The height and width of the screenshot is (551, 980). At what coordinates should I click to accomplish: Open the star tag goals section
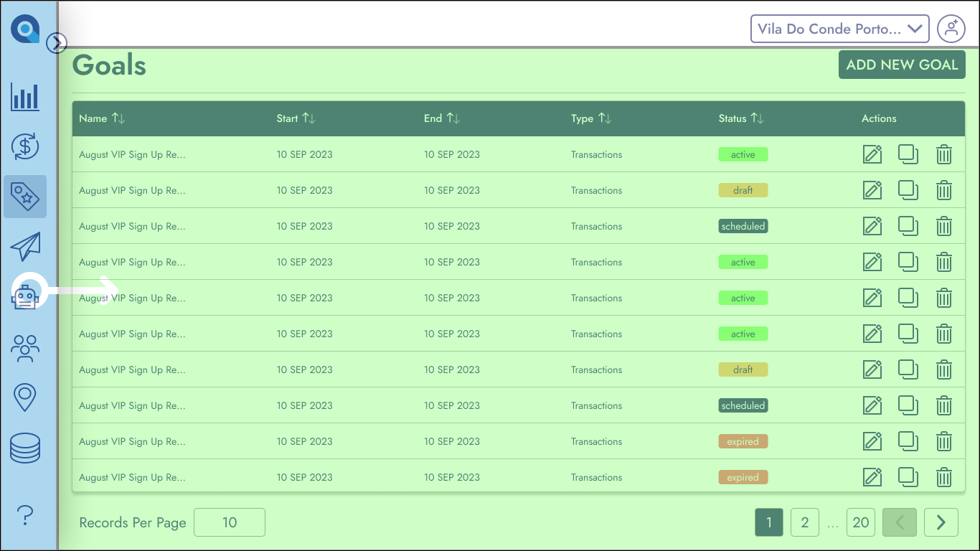pyautogui.click(x=25, y=197)
